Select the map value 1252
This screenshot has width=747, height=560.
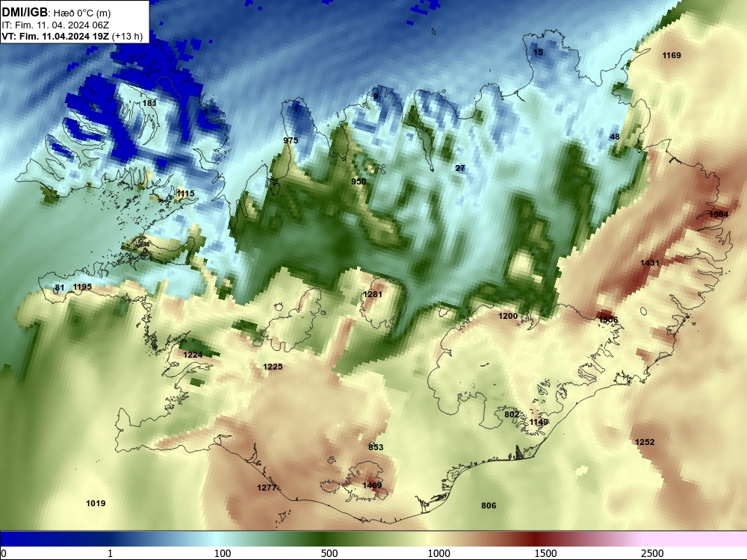pos(645,442)
